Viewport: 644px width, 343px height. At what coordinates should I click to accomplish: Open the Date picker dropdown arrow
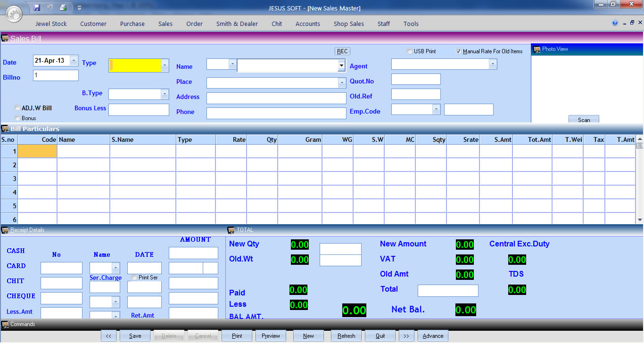click(x=74, y=60)
